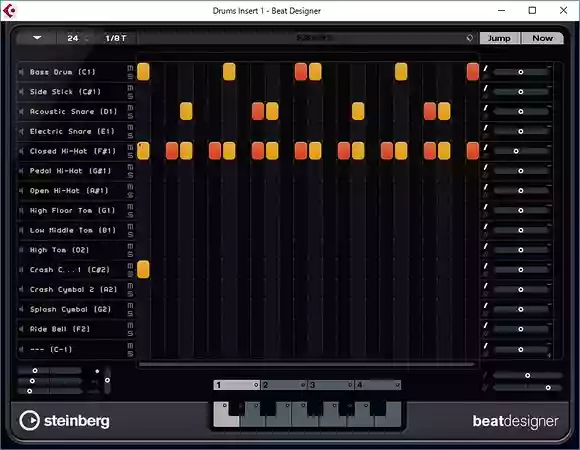Mute the Open Hi-Hat lane

coord(130,187)
